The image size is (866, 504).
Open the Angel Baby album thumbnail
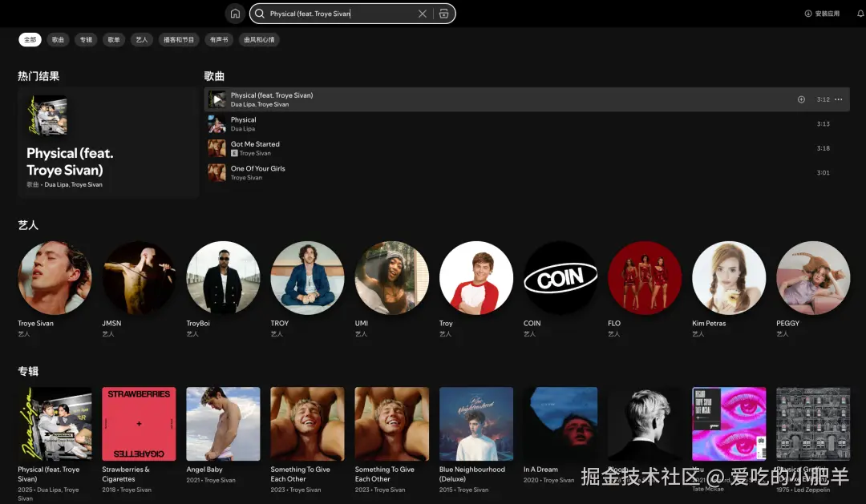pos(223,423)
